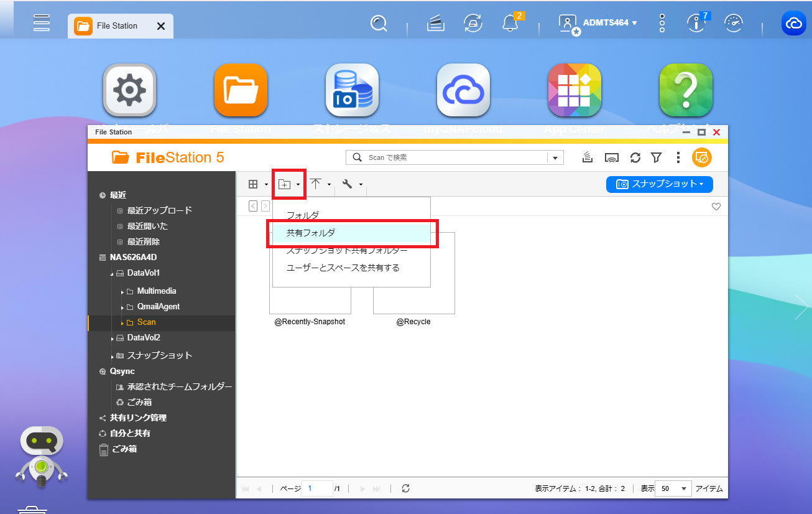The width and height of the screenshot is (812, 514).
Task: Open the remote connection network media icon
Action: pos(612,157)
